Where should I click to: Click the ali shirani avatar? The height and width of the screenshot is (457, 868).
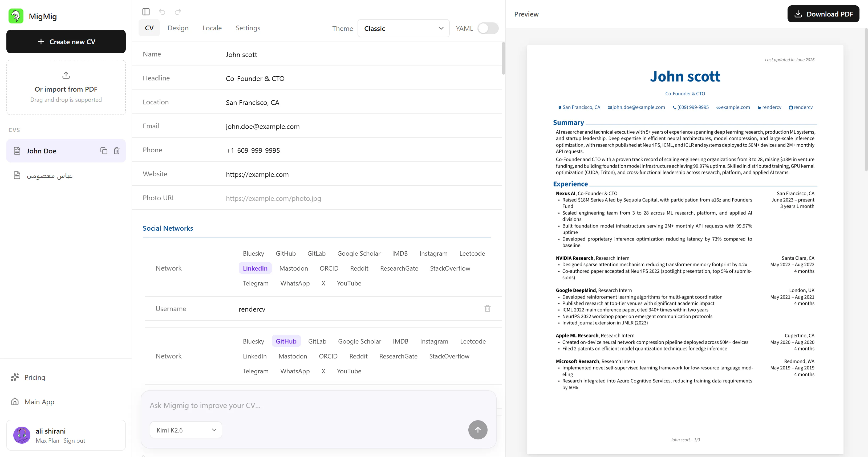pyautogui.click(x=22, y=435)
